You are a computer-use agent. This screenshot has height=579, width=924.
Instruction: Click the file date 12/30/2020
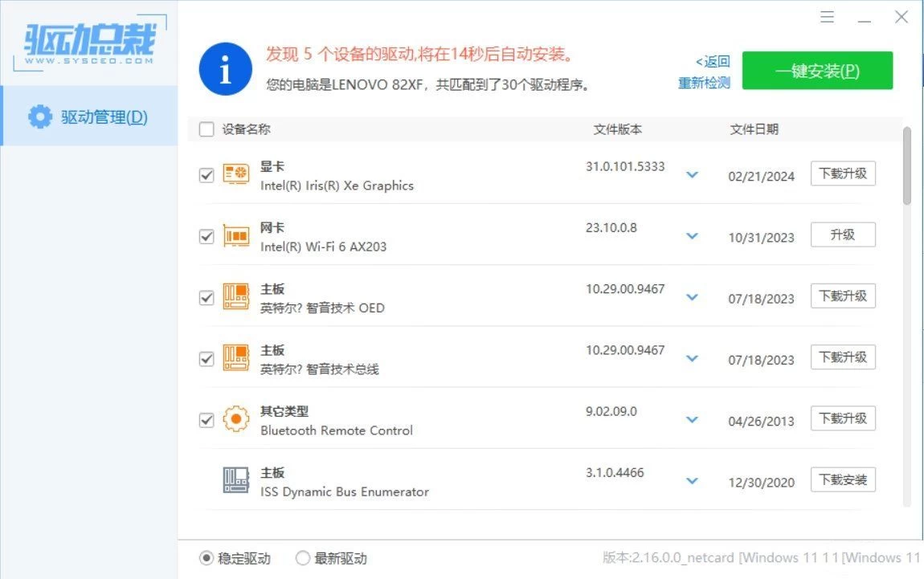762,483
